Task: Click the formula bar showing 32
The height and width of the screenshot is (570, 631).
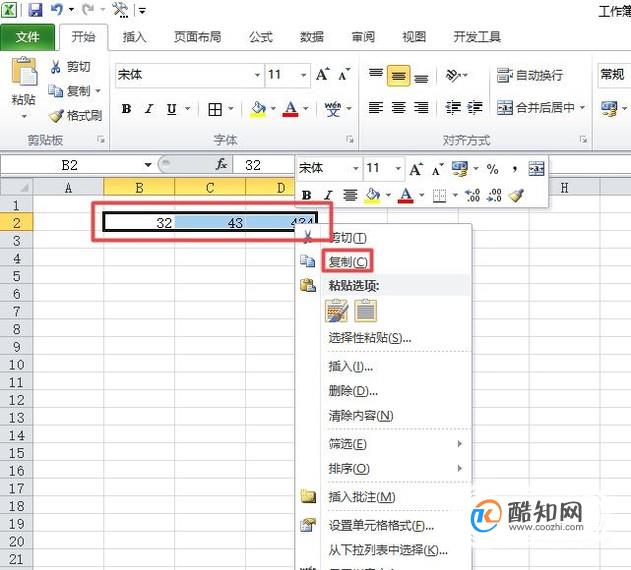Action: [264, 165]
